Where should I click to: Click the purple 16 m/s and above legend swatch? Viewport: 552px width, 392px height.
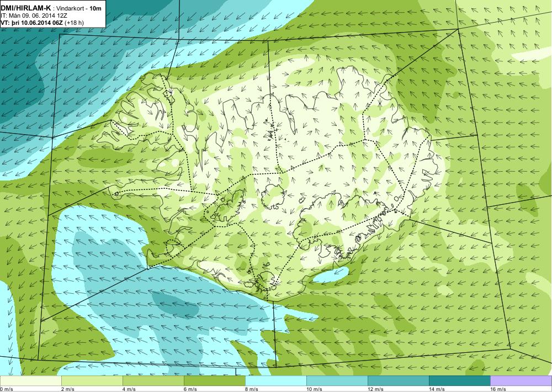[521, 381]
